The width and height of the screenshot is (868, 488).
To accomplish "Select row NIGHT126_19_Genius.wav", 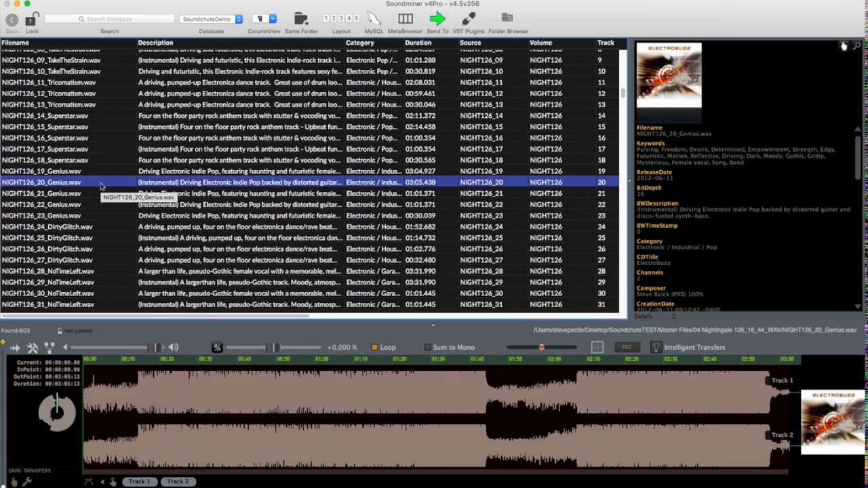I will click(x=309, y=171).
